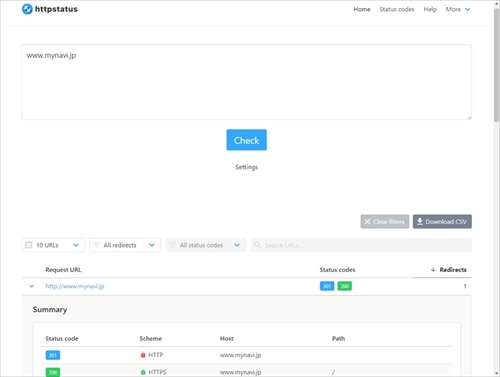Click the Status codes column header
This screenshot has width=500, height=377.
coord(337,270)
